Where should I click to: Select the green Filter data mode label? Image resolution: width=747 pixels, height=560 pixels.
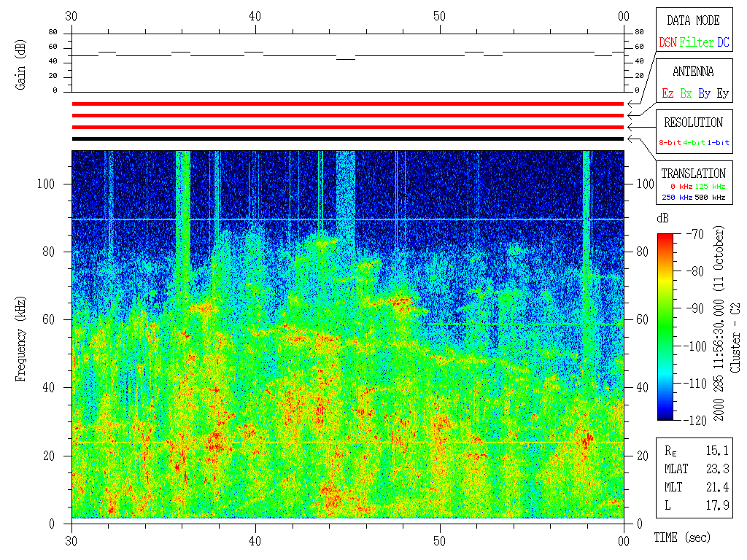point(697,43)
